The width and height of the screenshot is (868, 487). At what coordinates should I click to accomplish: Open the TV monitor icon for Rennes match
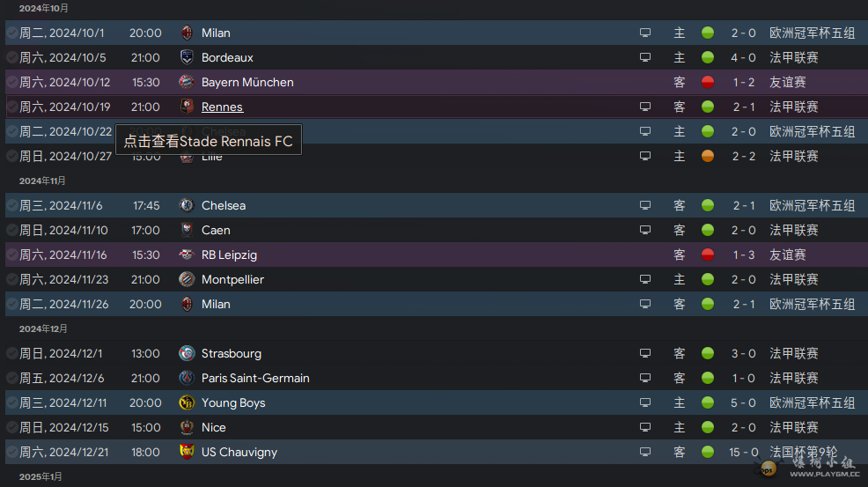(645, 107)
